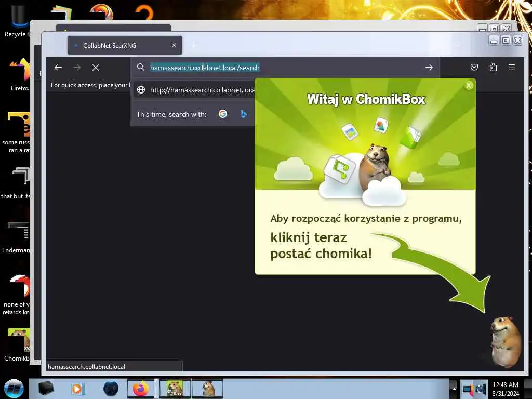Click the network tray icon
Viewport: 532px width, 399px height.
pyautogui.click(x=468, y=389)
